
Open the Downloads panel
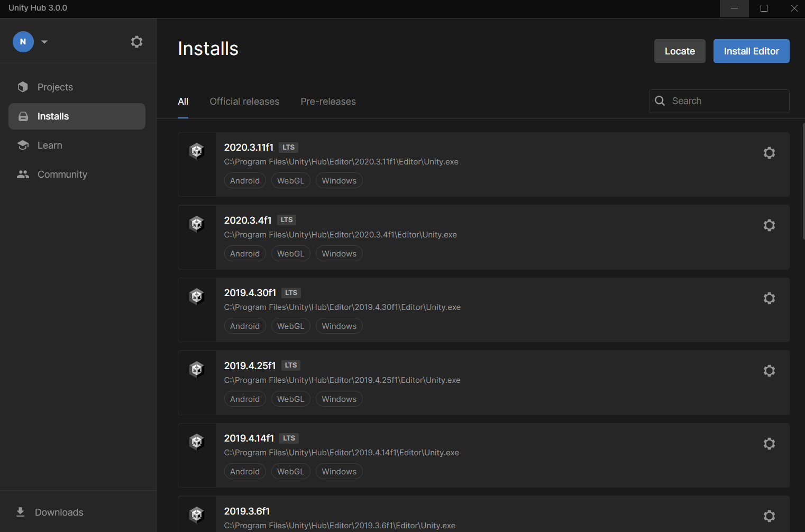59,512
